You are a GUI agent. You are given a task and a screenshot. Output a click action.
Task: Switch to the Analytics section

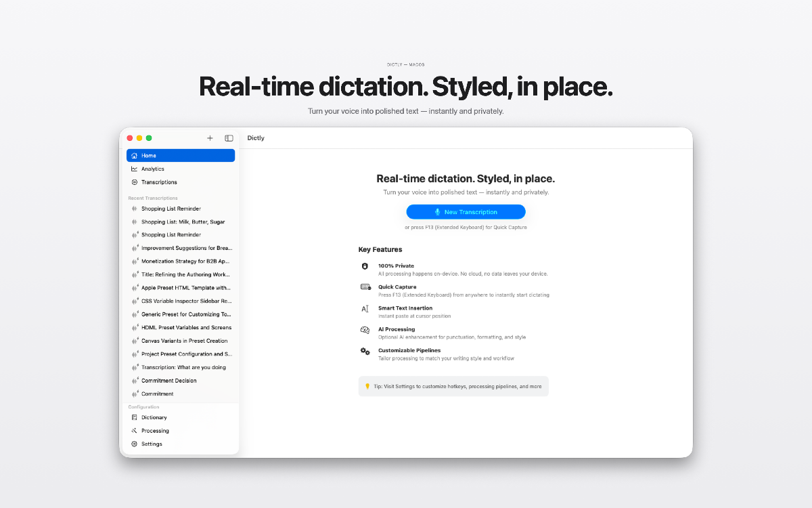click(152, 169)
